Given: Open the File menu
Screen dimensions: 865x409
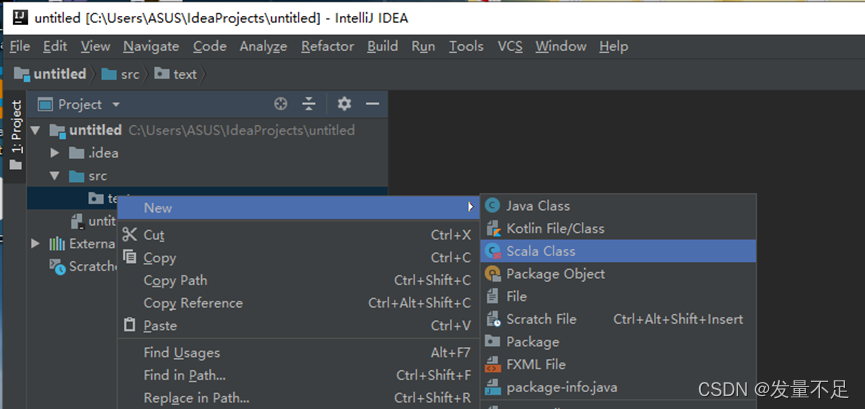Looking at the screenshot, I should [x=20, y=46].
